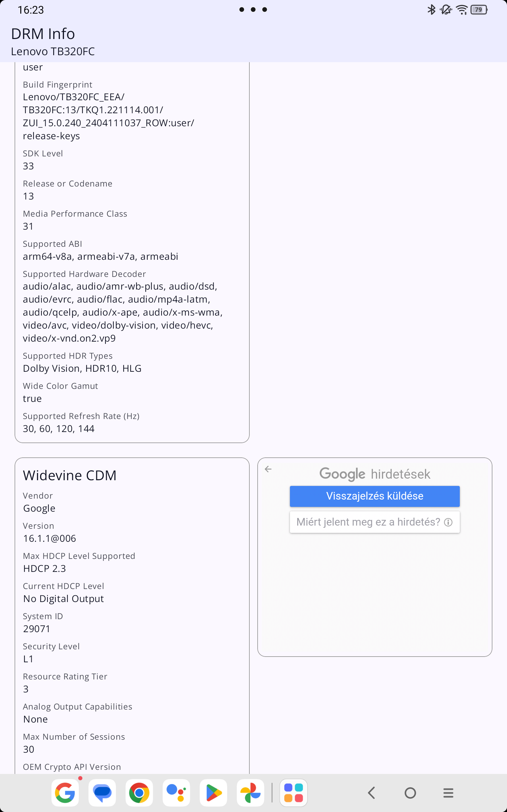Viewport: 507px width, 812px height.
Task: Tap the battery indicator in status bar
Action: (479, 10)
